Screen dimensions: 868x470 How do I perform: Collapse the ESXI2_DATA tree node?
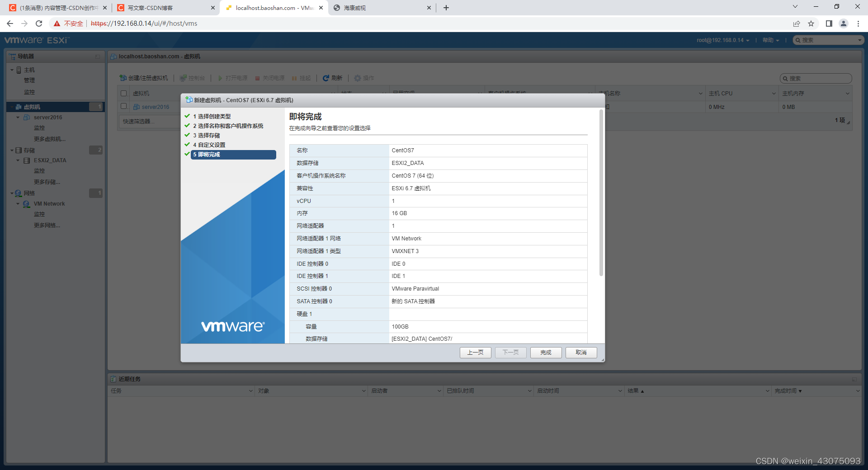click(18, 160)
